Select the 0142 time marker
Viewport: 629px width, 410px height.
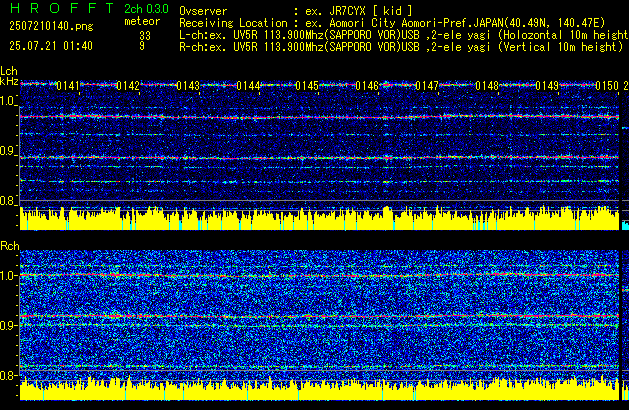click(x=128, y=86)
